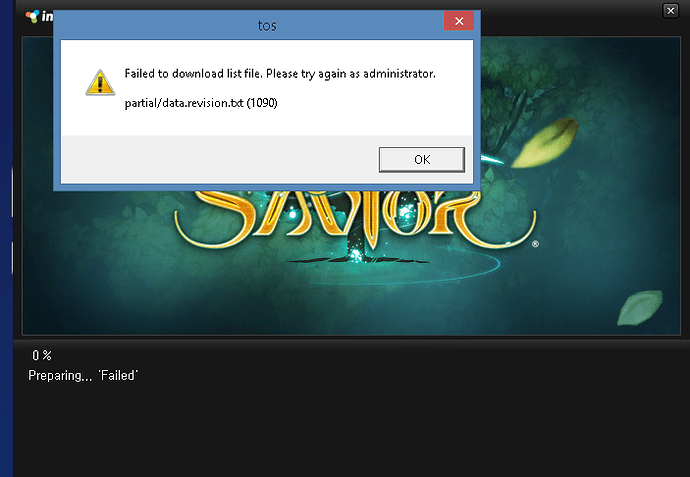The width and height of the screenshot is (690, 477).
Task: Click the yellow warning triangle icon
Action: [x=100, y=81]
